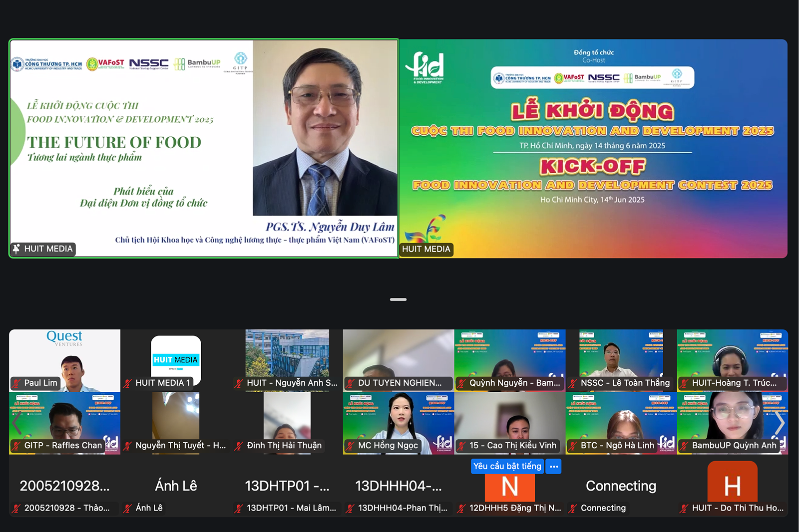Click muted mic icon of BambuUP Quỳnh Anh

pos(685,446)
